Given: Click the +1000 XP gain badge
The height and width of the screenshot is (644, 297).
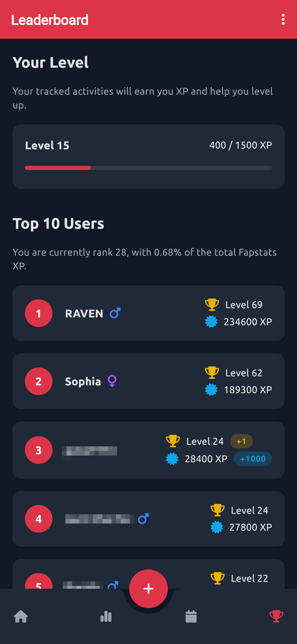Looking at the screenshot, I should pos(253,459).
